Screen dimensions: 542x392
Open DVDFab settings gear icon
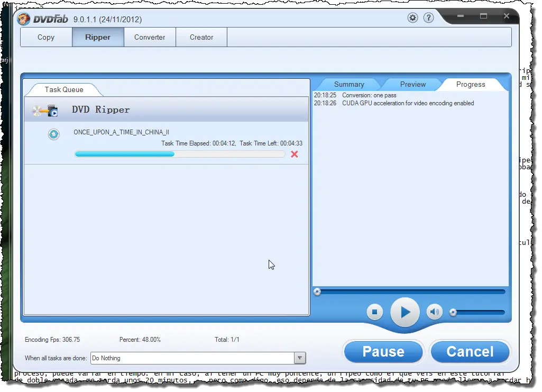point(413,17)
